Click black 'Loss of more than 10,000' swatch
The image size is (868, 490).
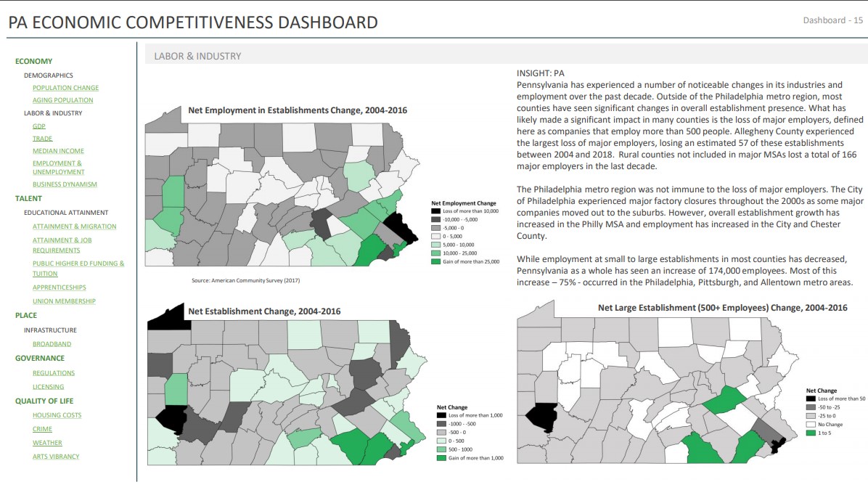pyautogui.click(x=435, y=211)
